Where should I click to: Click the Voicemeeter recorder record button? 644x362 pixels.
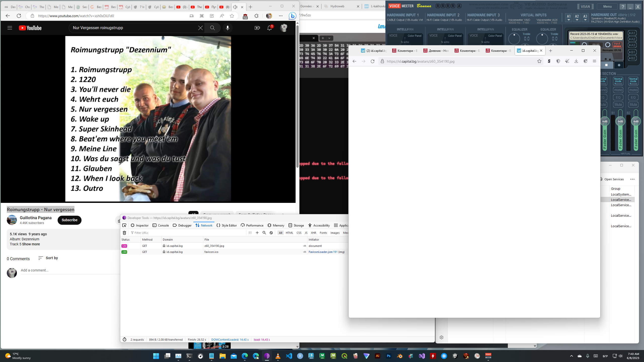[619, 65]
